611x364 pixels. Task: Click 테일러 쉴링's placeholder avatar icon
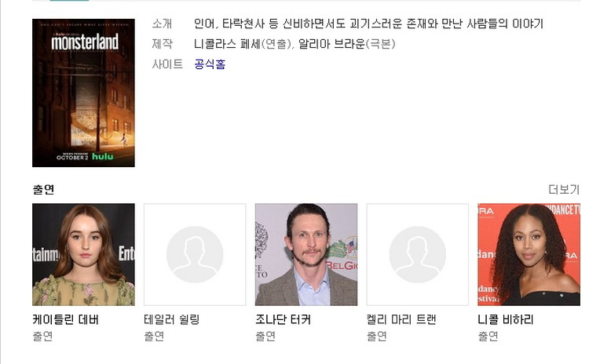click(195, 254)
